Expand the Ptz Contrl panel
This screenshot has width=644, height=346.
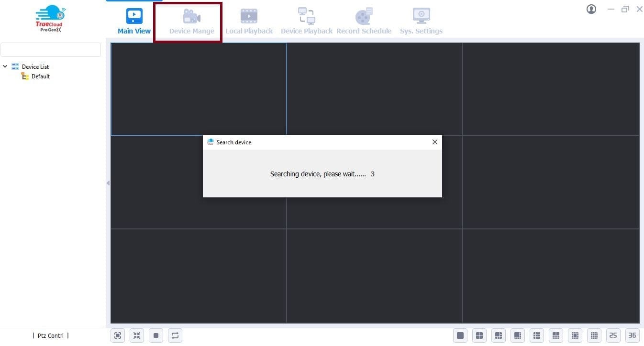click(x=50, y=335)
